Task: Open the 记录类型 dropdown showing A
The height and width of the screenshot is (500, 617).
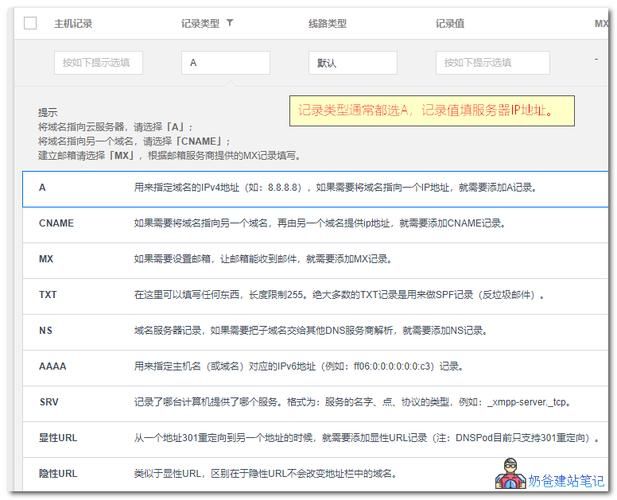Action: click(226, 63)
